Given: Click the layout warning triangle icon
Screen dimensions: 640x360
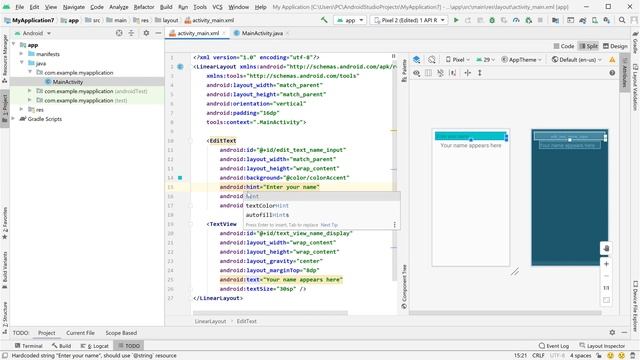Looking at the screenshot, I should click(612, 60).
